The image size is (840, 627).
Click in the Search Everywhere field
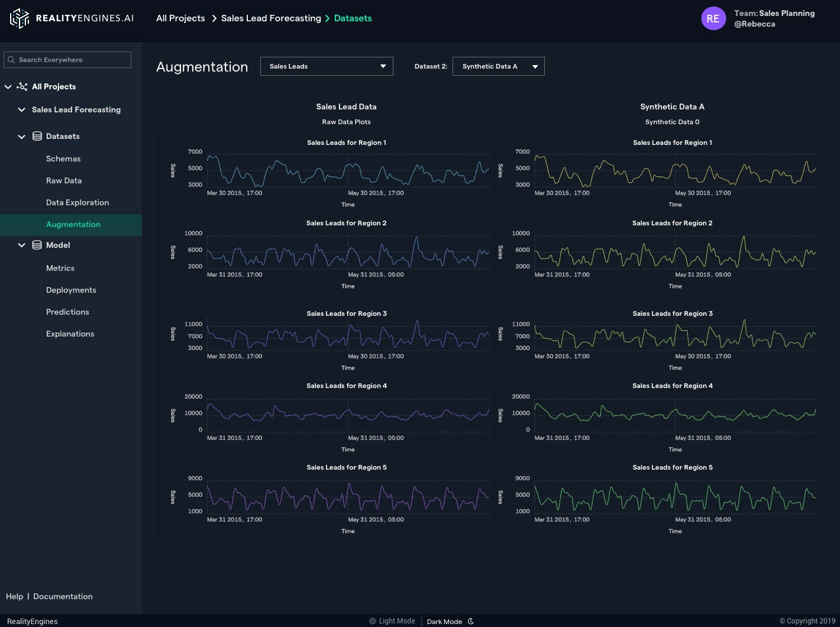coord(71,60)
